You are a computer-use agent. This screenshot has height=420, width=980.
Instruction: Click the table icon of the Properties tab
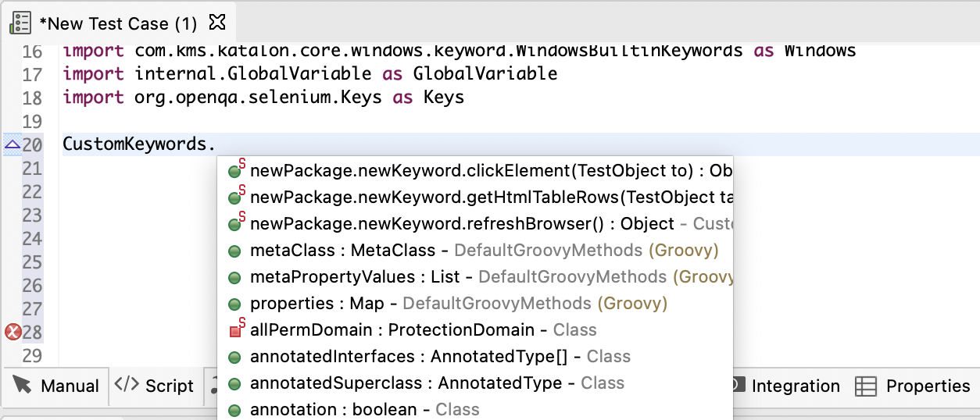pyautogui.click(x=865, y=386)
